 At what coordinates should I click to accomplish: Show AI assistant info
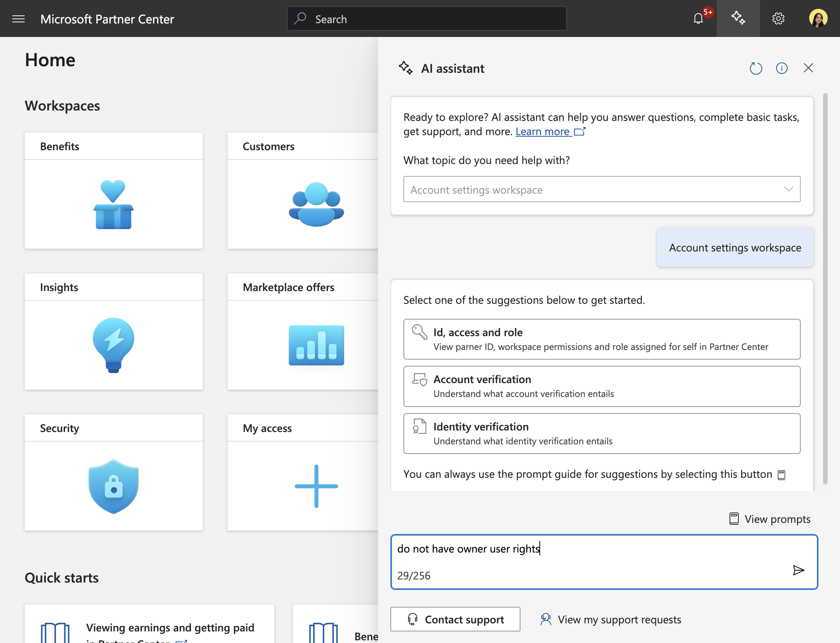click(781, 69)
